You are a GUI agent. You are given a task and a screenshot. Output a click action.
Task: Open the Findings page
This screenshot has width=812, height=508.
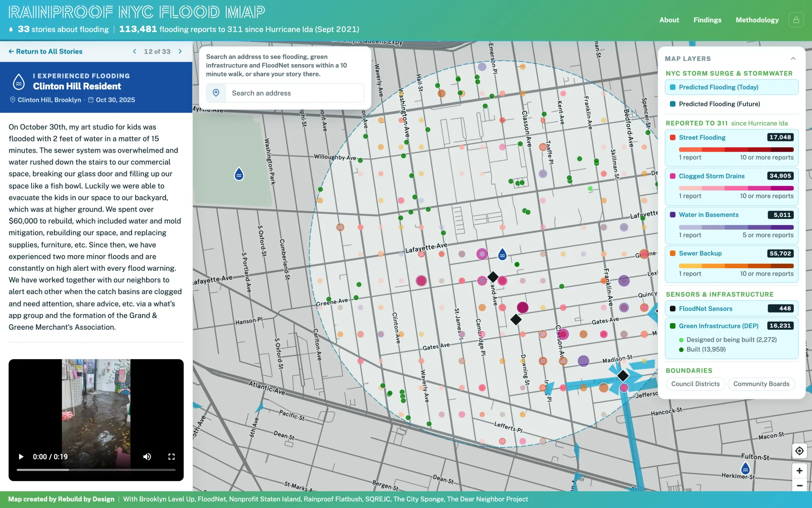tap(707, 20)
